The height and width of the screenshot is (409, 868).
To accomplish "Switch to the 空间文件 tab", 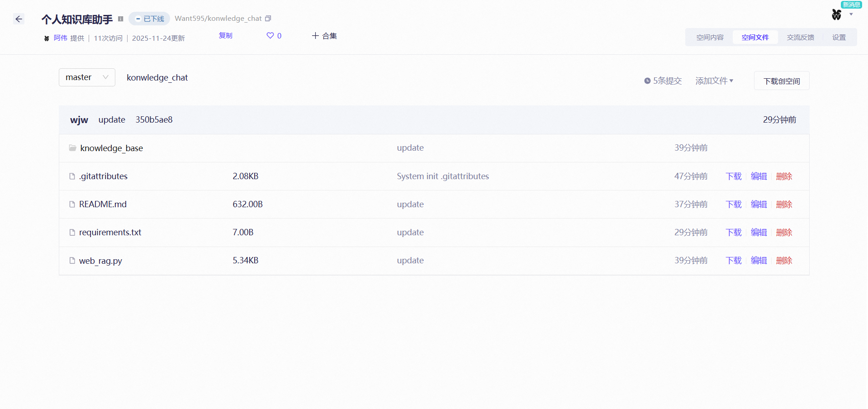I will 755,38.
